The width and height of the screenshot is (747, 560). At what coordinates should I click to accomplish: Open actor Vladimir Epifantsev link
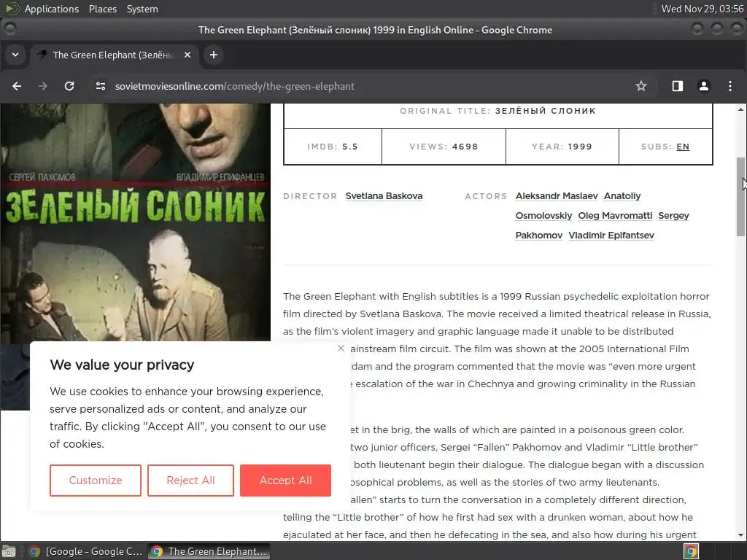click(611, 236)
